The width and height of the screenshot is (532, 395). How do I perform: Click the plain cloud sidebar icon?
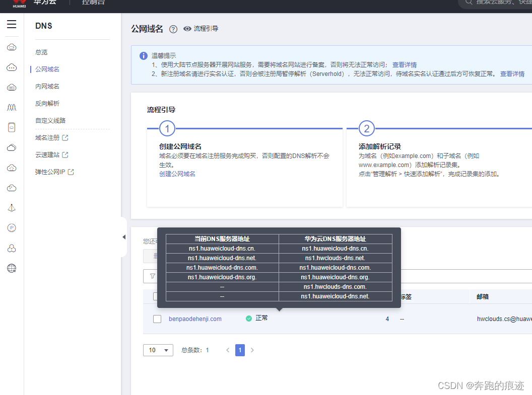click(x=12, y=148)
